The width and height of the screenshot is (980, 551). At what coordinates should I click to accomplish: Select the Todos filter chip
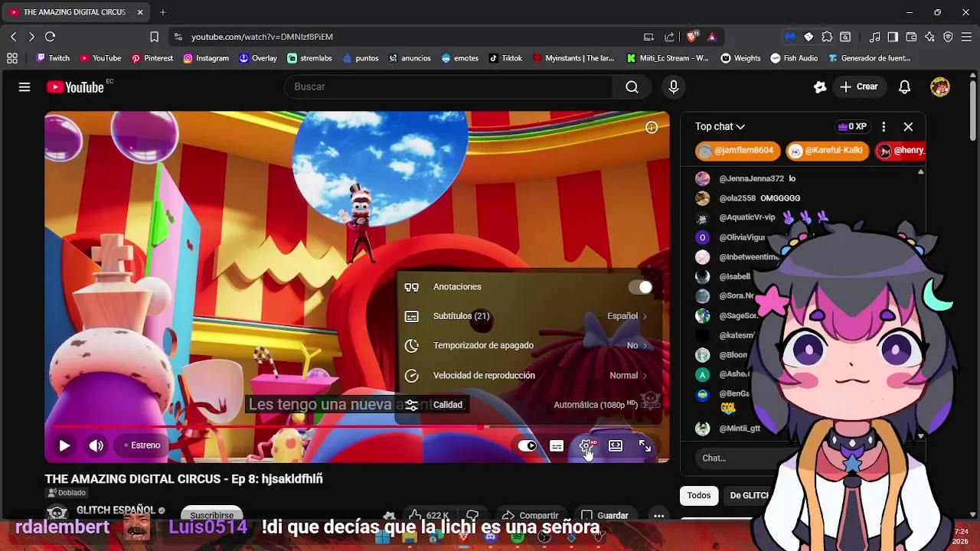click(x=698, y=496)
